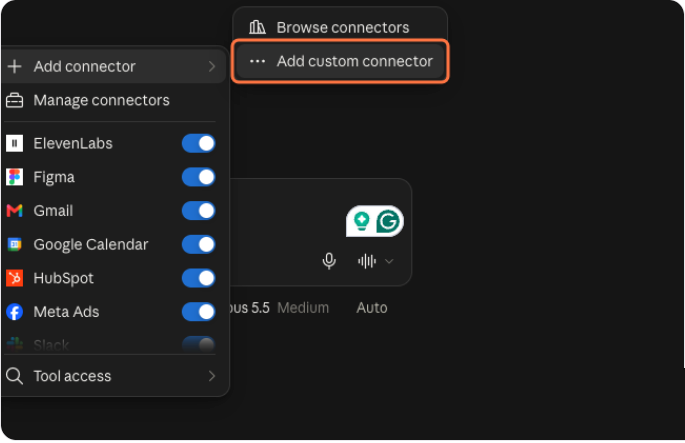Click the library icon next to Browse connectors
Viewport: 685px width, 443px height.
tap(257, 27)
